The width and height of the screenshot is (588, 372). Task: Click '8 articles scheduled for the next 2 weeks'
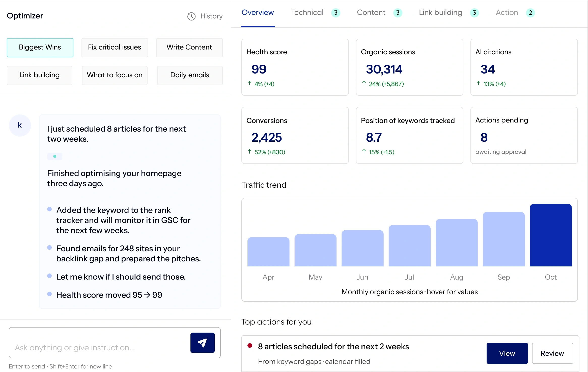[x=333, y=346]
